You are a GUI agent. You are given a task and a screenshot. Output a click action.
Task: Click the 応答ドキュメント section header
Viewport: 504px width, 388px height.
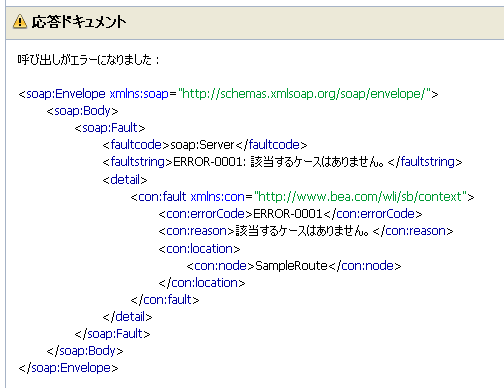[255, 23]
